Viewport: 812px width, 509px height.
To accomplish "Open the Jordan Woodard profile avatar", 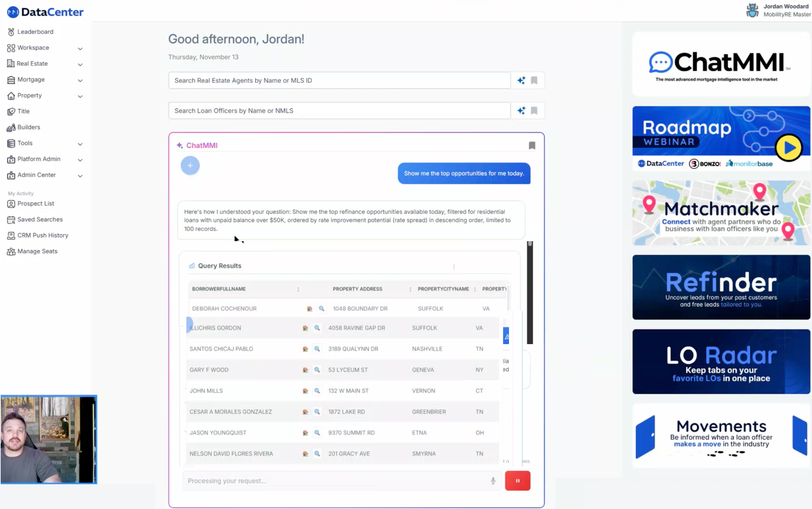I will (x=752, y=10).
